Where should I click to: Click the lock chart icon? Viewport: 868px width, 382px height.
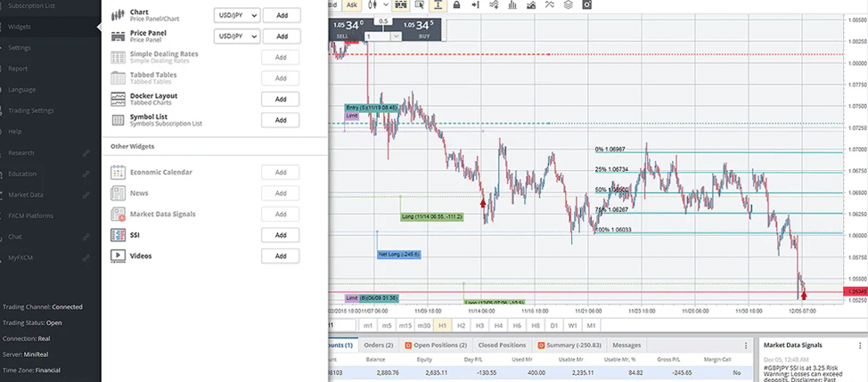coord(456,4)
